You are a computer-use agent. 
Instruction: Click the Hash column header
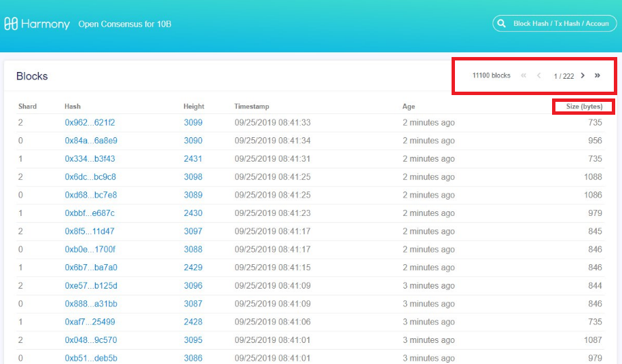coord(73,106)
